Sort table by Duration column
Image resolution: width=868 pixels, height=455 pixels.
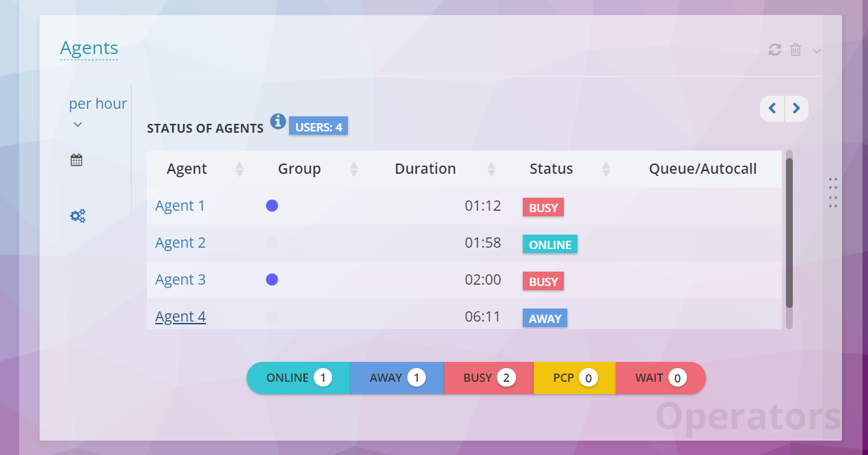pyautogui.click(x=425, y=169)
